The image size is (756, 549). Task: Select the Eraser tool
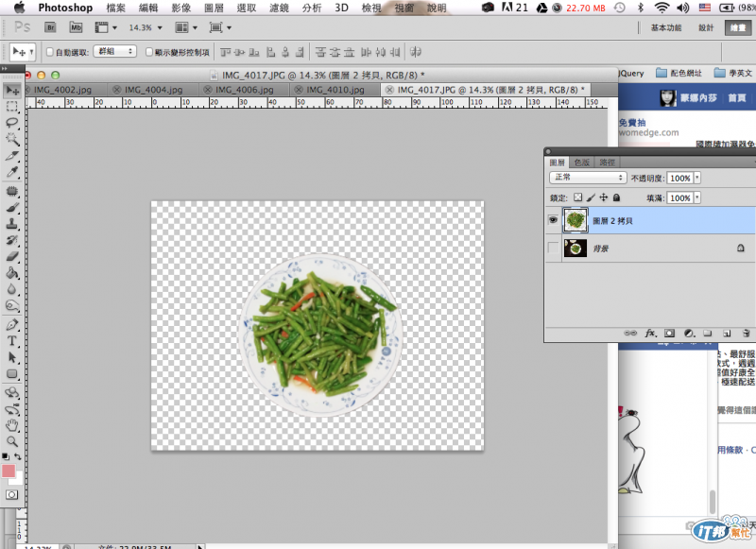click(x=12, y=256)
